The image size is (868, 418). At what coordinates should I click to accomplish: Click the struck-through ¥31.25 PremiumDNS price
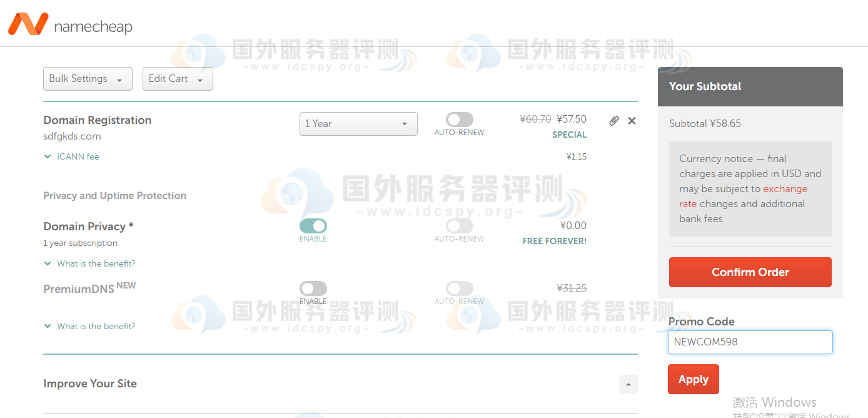click(x=572, y=288)
